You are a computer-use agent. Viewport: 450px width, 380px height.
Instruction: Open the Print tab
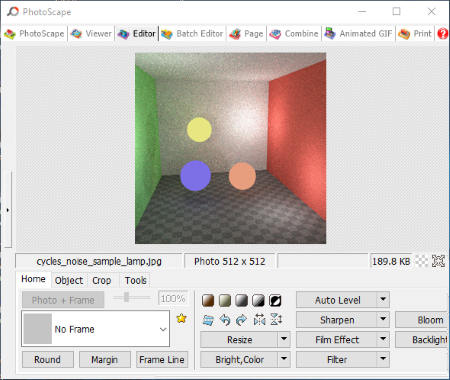coord(415,34)
